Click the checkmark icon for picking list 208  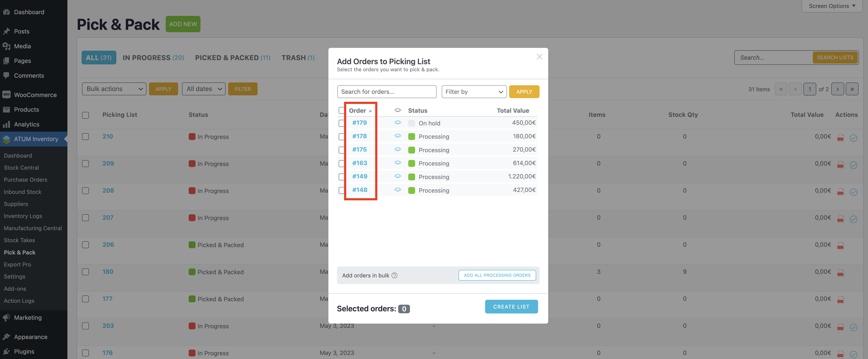tap(853, 192)
